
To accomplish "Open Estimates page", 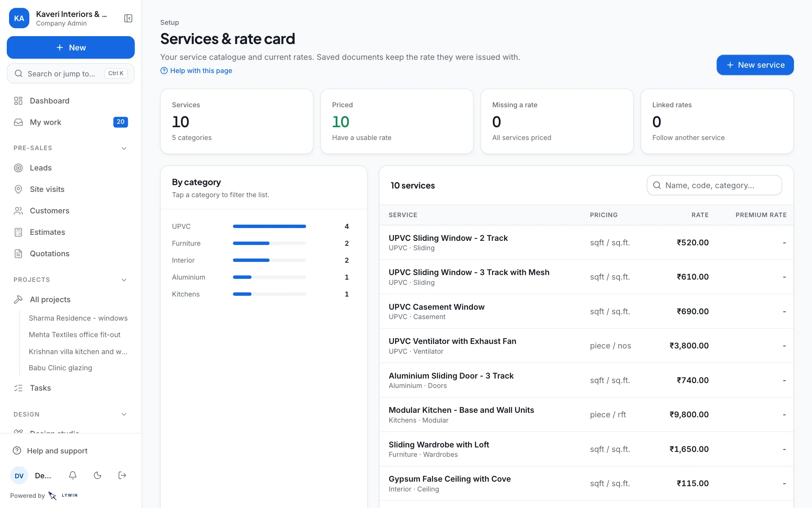I will tap(71, 232).
